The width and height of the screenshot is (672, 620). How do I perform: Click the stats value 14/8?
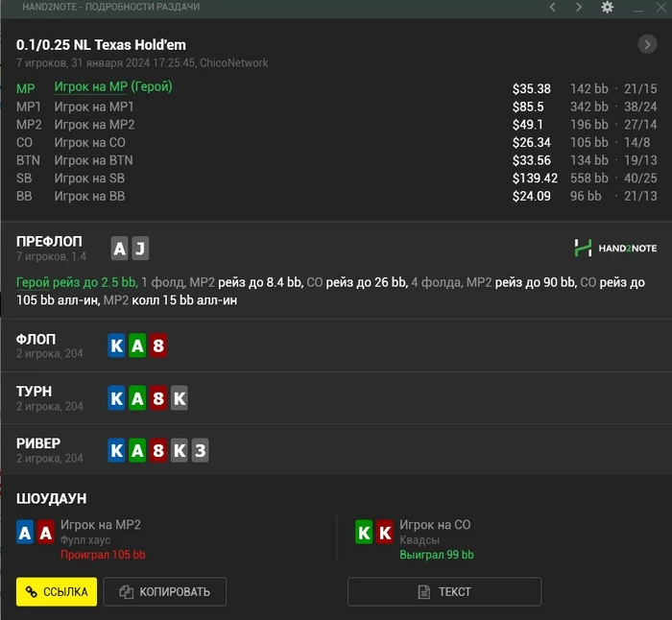[x=636, y=142]
